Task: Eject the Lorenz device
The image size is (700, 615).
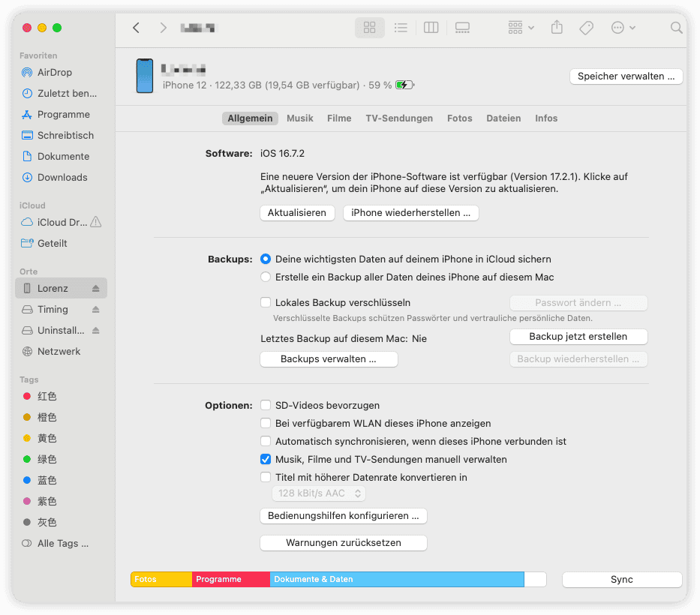Action: tap(95, 288)
